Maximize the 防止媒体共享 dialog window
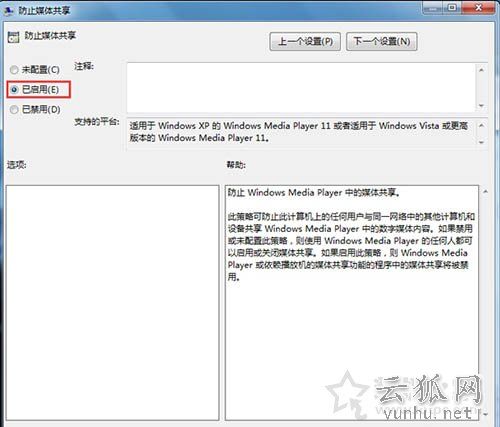 [452, 7]
